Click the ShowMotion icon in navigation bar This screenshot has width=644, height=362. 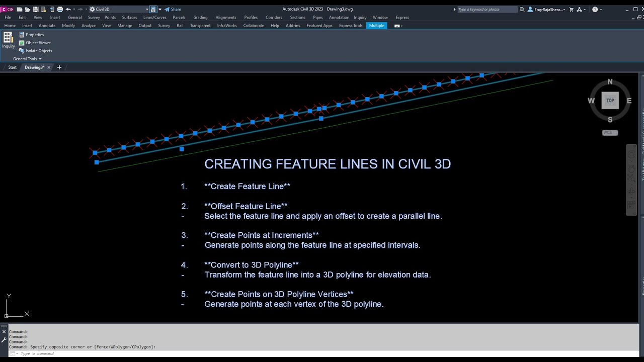coord(631,206)
